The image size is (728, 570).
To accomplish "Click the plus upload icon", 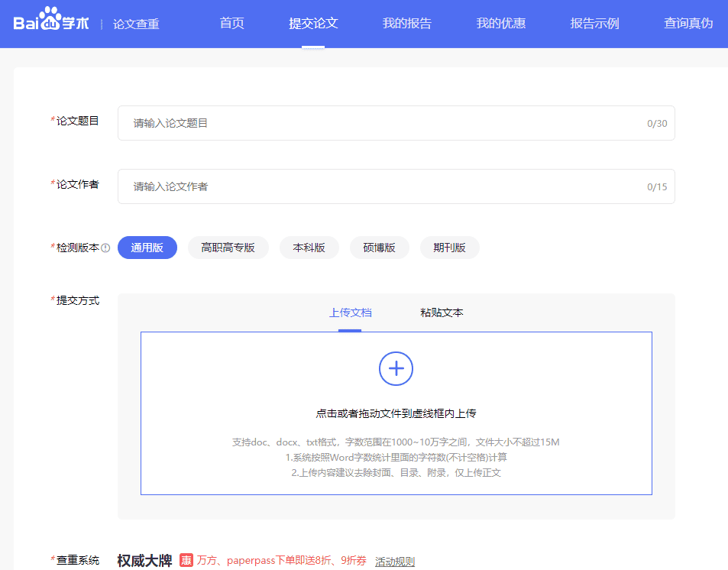I will [396, 368].
